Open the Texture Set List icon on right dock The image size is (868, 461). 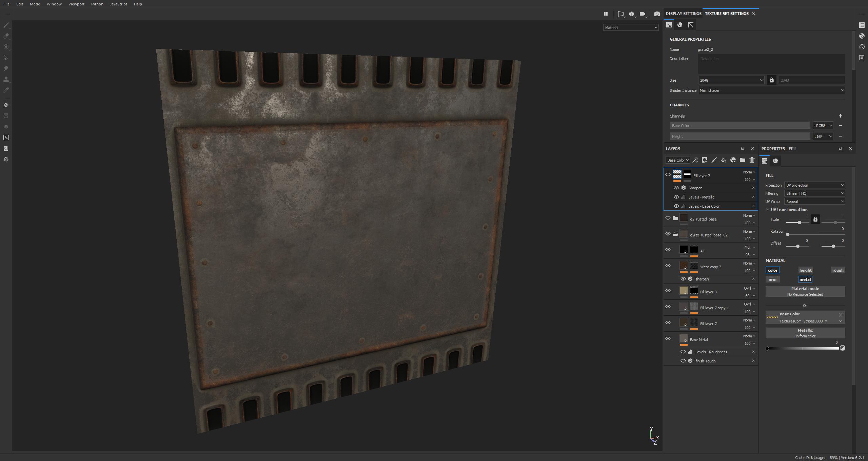862,25
